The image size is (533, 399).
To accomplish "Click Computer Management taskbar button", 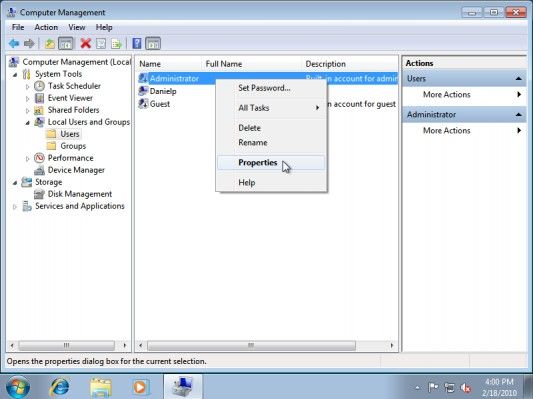I will pos(183,387).
